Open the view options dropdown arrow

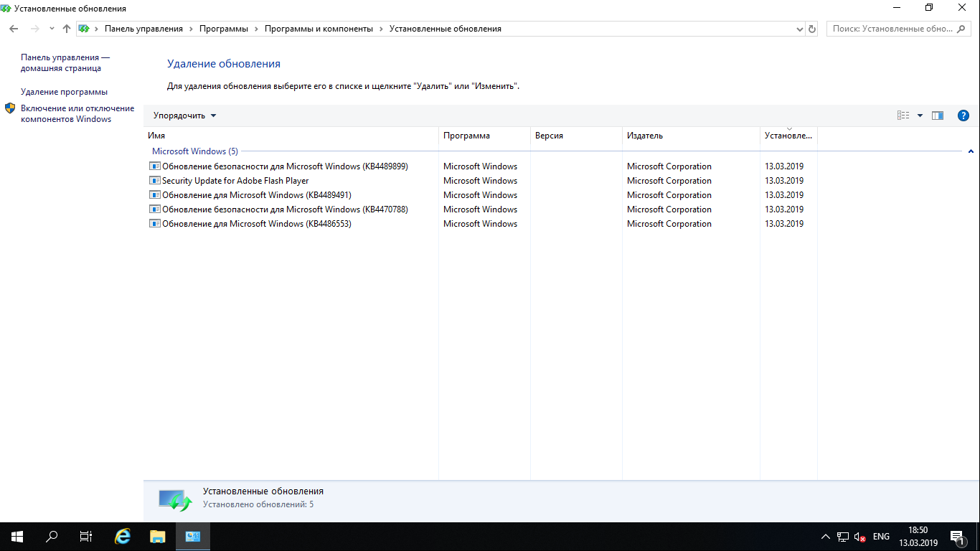(920, 116)
